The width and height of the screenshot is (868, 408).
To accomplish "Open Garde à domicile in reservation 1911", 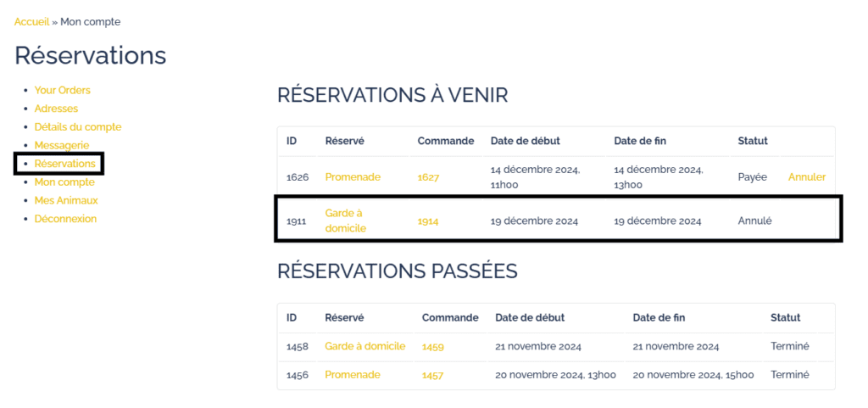I will 345,221.
